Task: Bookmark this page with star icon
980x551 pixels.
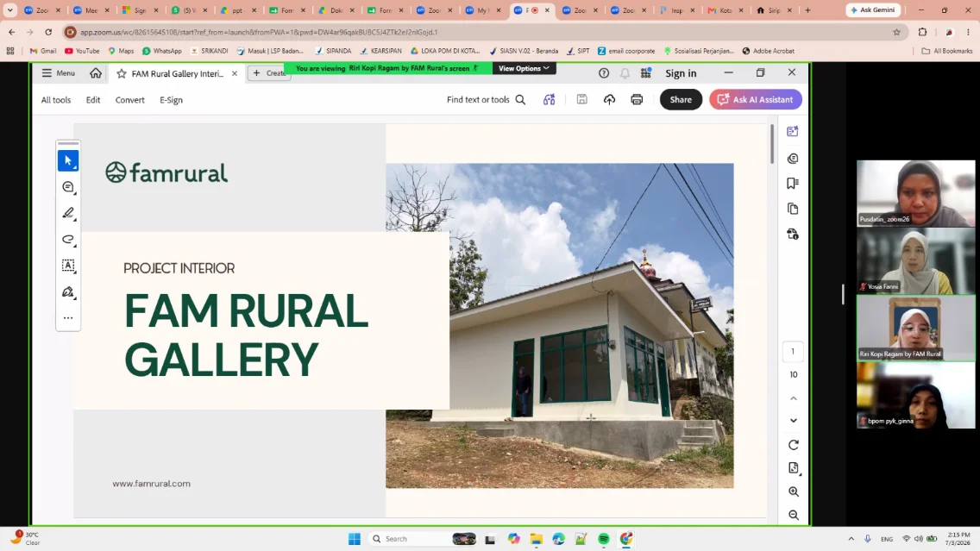Action: pyautogui.click(x=897, y=32)
